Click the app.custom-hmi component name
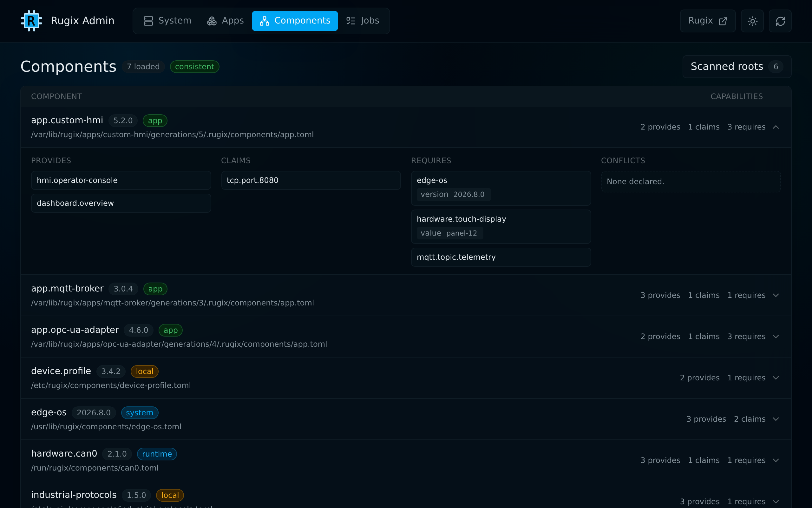The width and height of the screenshot is (812, 508). coord(67,120)
